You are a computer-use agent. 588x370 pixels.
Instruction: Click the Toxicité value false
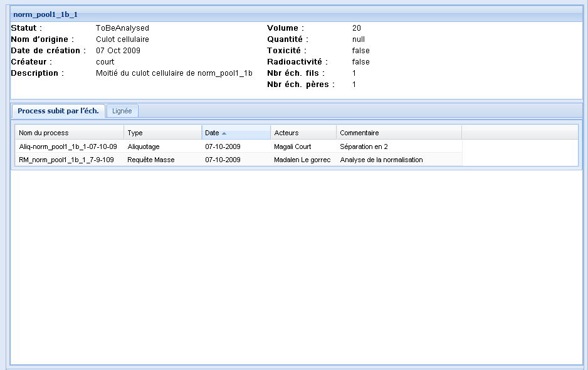point(360,50)
